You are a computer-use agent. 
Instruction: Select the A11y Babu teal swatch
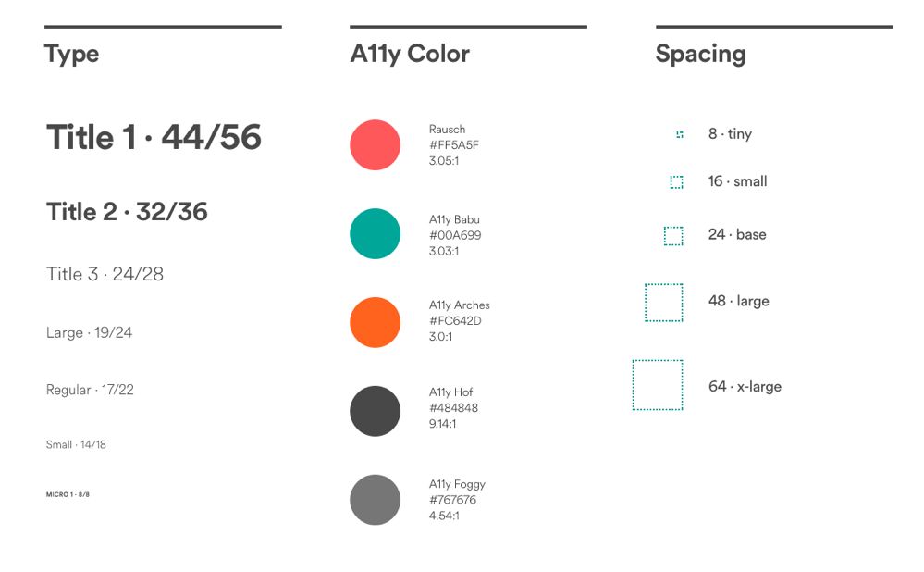[x=375, y=234]
